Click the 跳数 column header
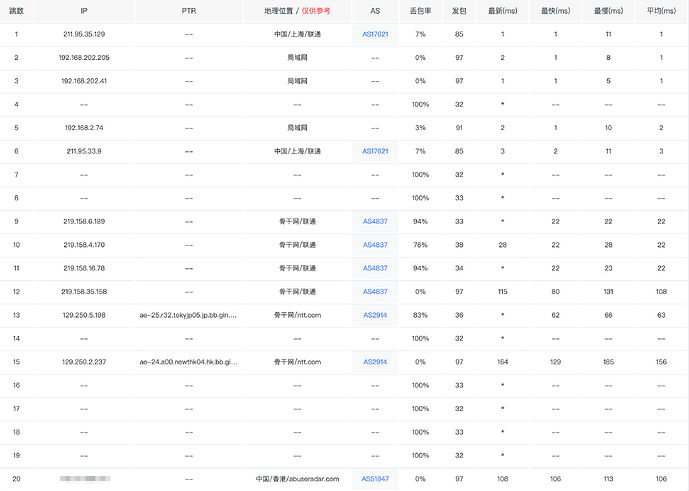 (x=16, y=11)
